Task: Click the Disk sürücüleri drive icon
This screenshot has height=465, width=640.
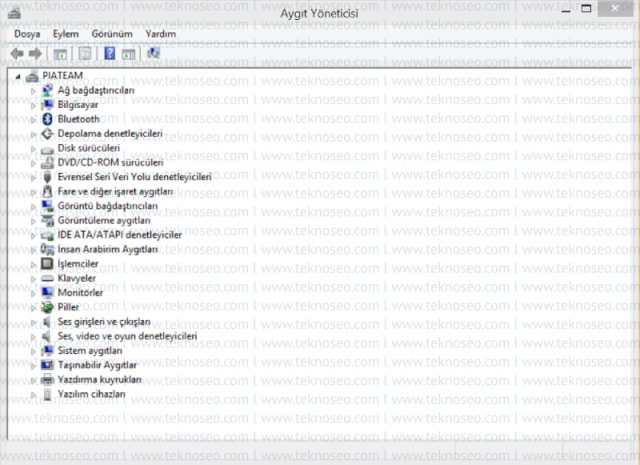Action: 47,149
